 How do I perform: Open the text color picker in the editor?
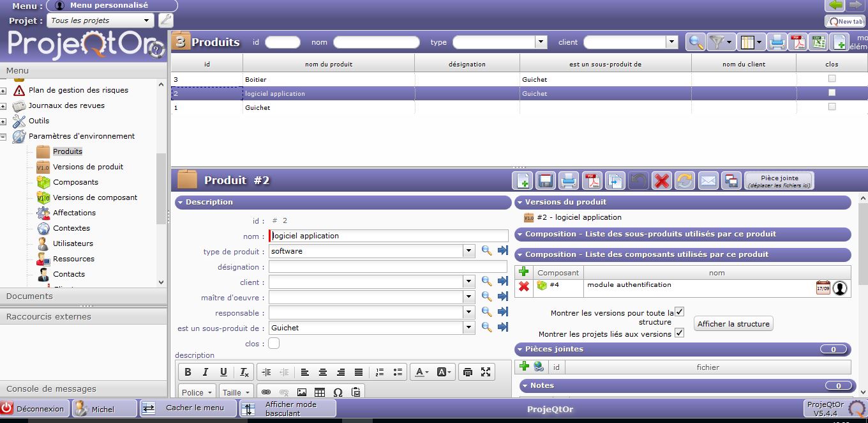(x=422, y=373)
